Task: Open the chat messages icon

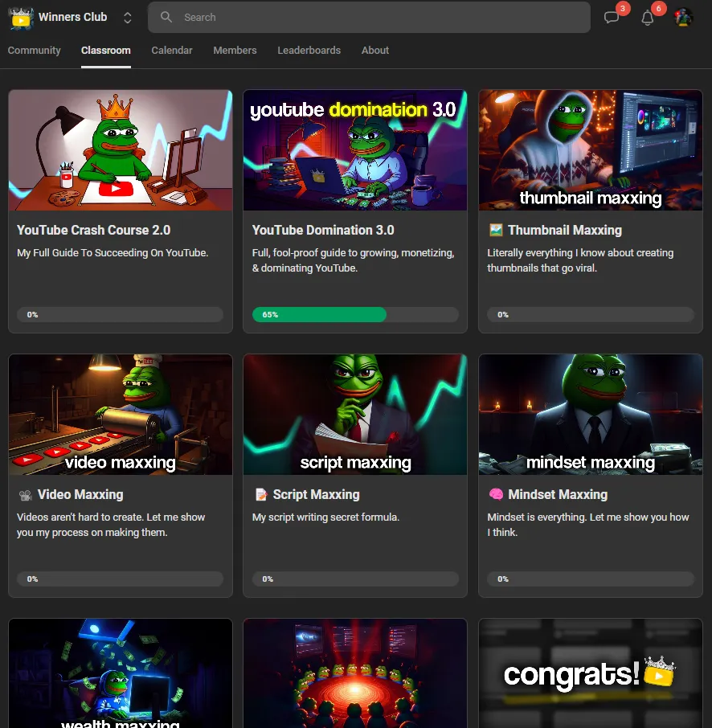Action: point(612,18)
